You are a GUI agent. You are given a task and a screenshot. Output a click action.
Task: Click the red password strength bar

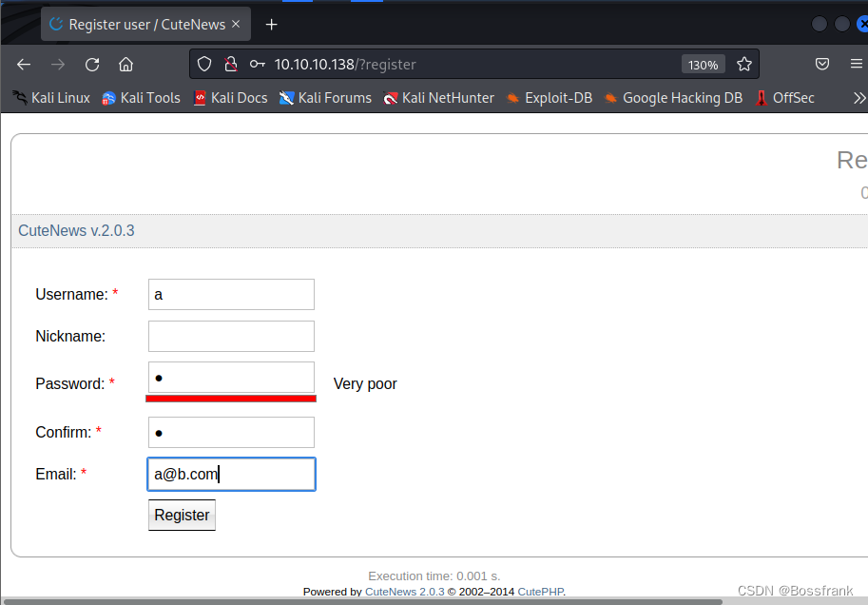pos(231,399)
